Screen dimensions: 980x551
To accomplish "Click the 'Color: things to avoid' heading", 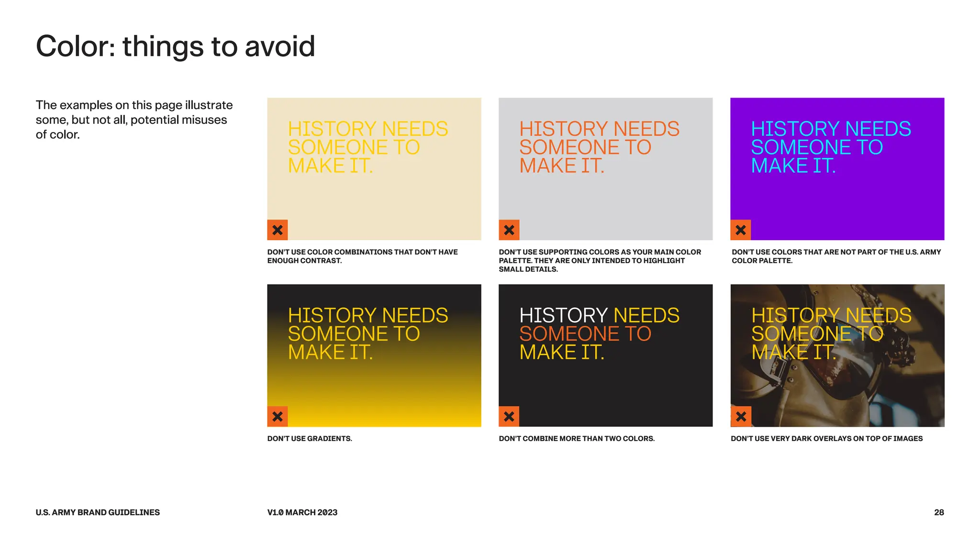I will click(x=175, y=46).
